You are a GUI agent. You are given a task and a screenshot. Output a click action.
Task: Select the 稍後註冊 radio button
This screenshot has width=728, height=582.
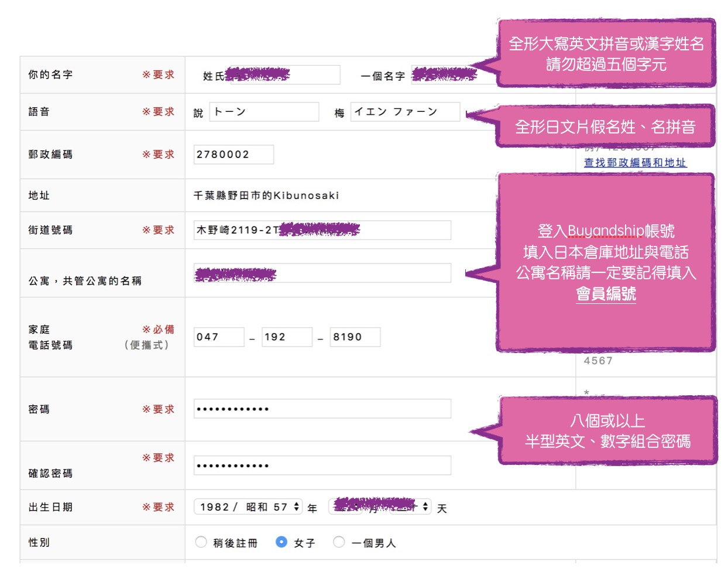pos(201,542)
